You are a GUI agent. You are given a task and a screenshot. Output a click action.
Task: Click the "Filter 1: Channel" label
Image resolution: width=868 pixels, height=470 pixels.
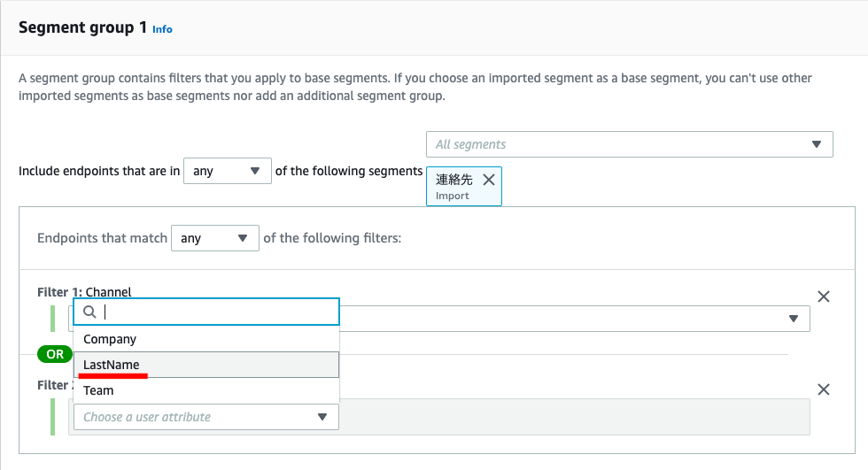[84, 291]
